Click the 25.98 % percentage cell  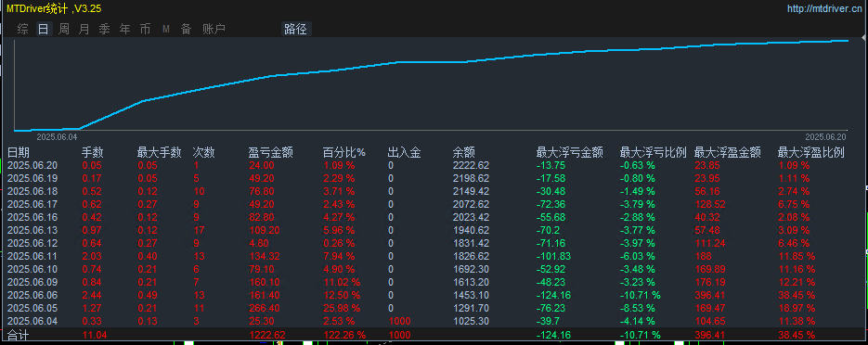(x=342, y=308)
